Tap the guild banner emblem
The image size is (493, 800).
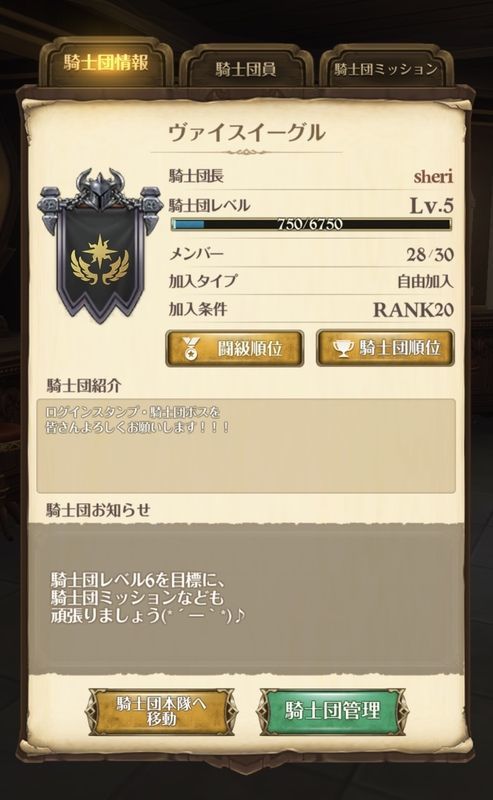tap(100, 247)
